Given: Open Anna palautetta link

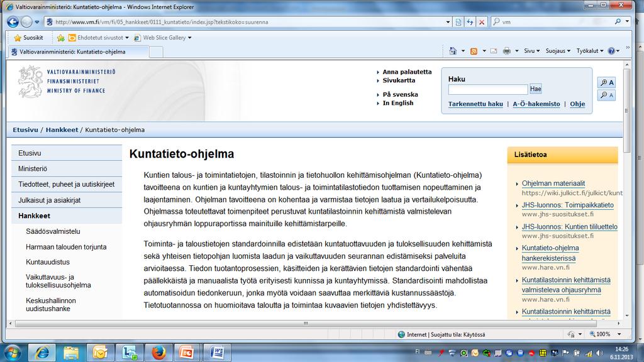Looking at the screenshot, I should pyautogui.click(x=407, y=72).
